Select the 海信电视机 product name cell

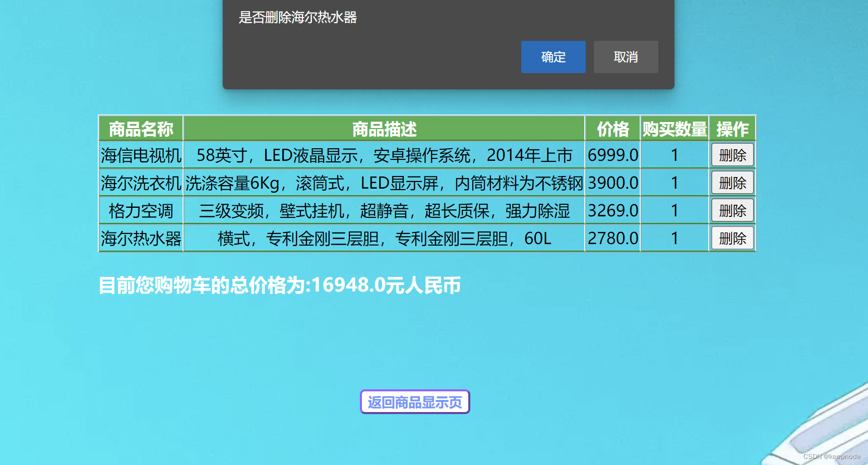[141, 155]
